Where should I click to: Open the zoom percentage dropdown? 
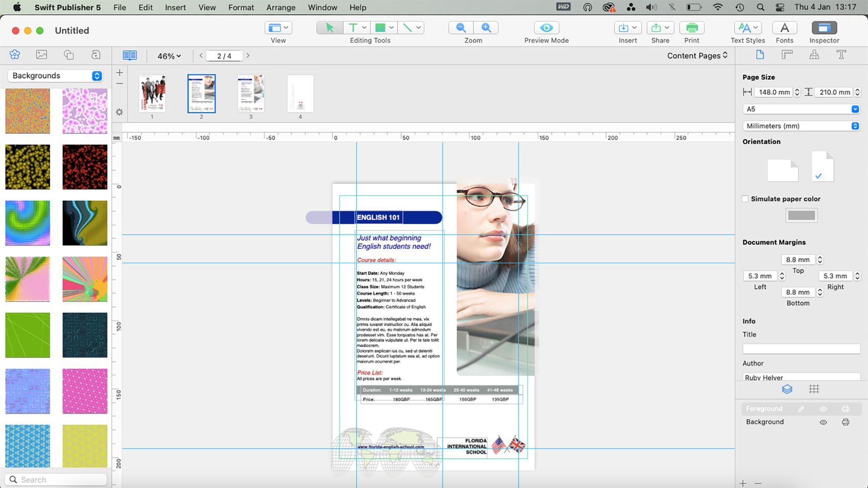pyautogui.click(x=168, y=56)
